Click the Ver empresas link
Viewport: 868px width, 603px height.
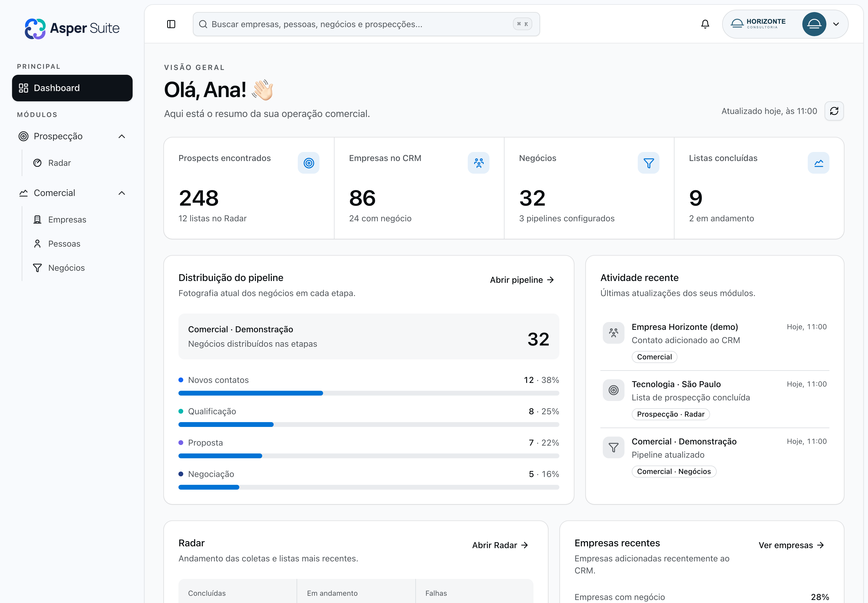coord(791,545)
